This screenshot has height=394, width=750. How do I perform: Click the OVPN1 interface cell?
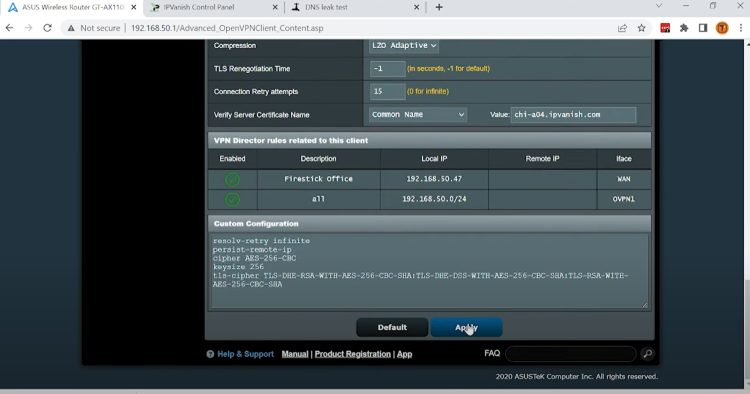click(624, 199)
